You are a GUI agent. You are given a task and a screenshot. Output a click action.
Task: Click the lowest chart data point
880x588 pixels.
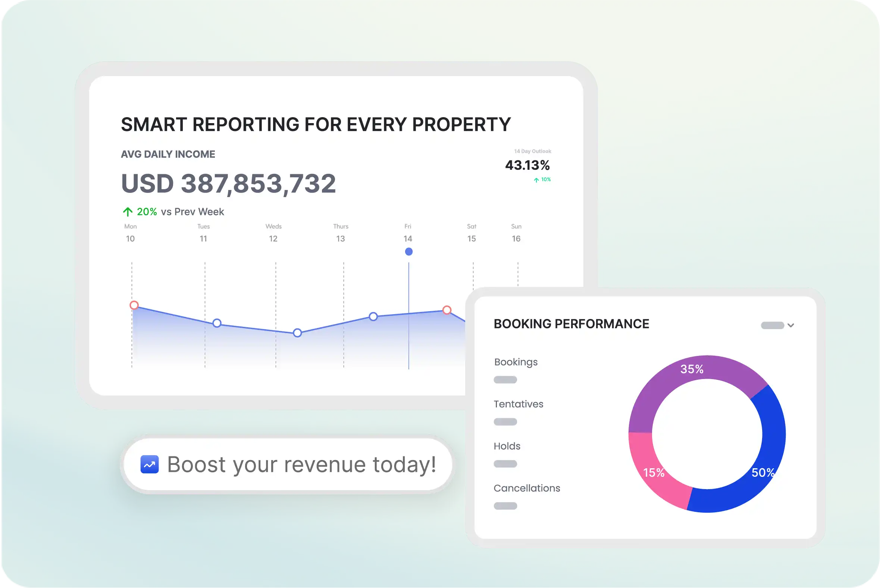click(297, 333)
